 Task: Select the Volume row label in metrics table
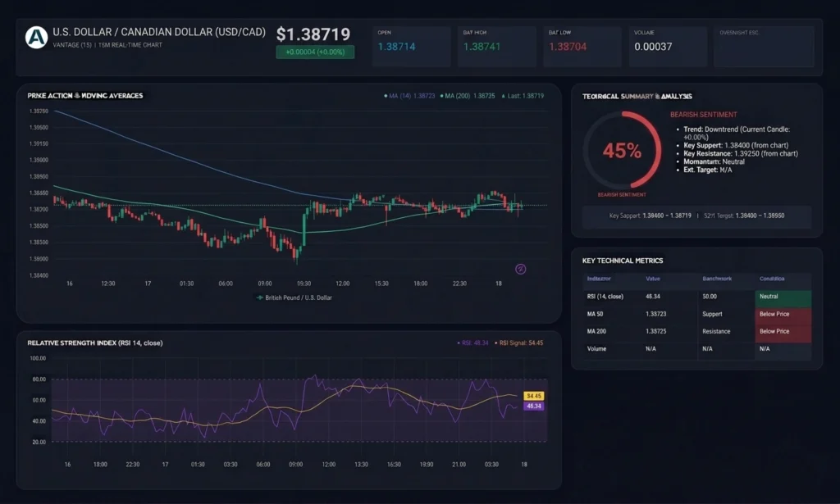596,349
